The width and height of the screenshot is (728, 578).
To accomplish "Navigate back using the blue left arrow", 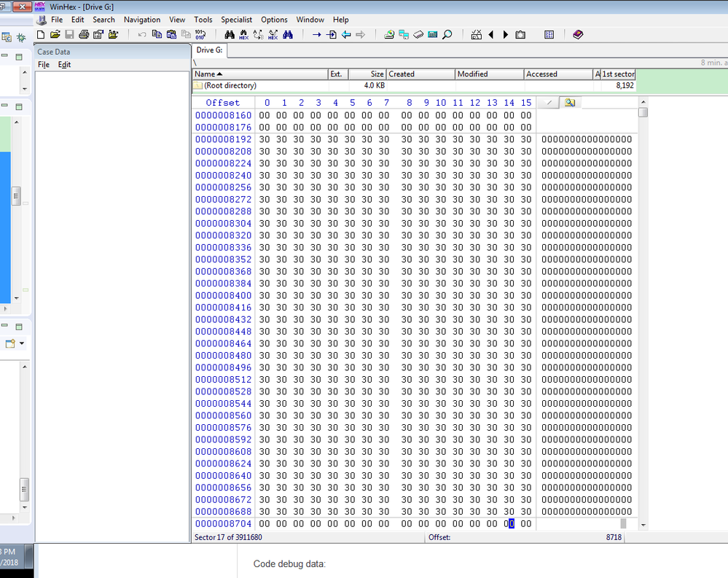I will click(x=346, y=34).
